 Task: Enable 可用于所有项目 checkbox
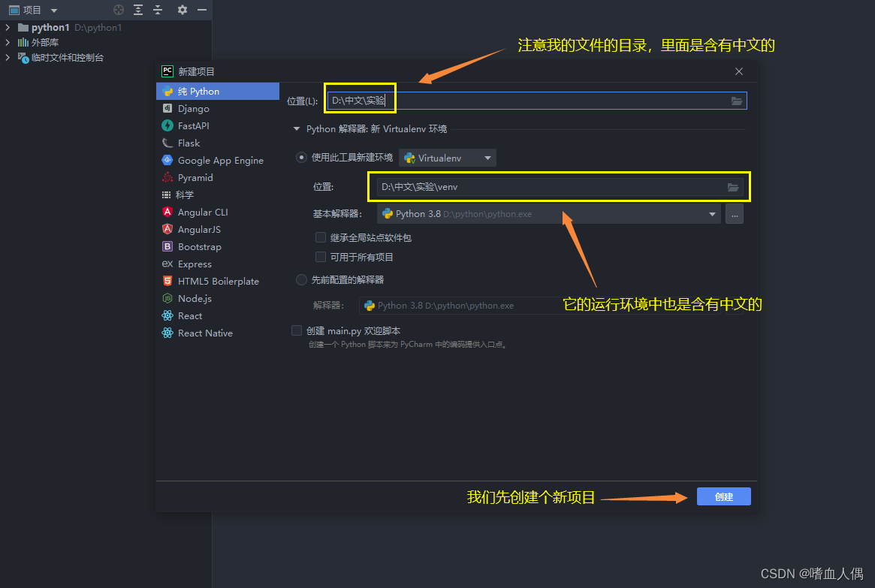(320, 257)
